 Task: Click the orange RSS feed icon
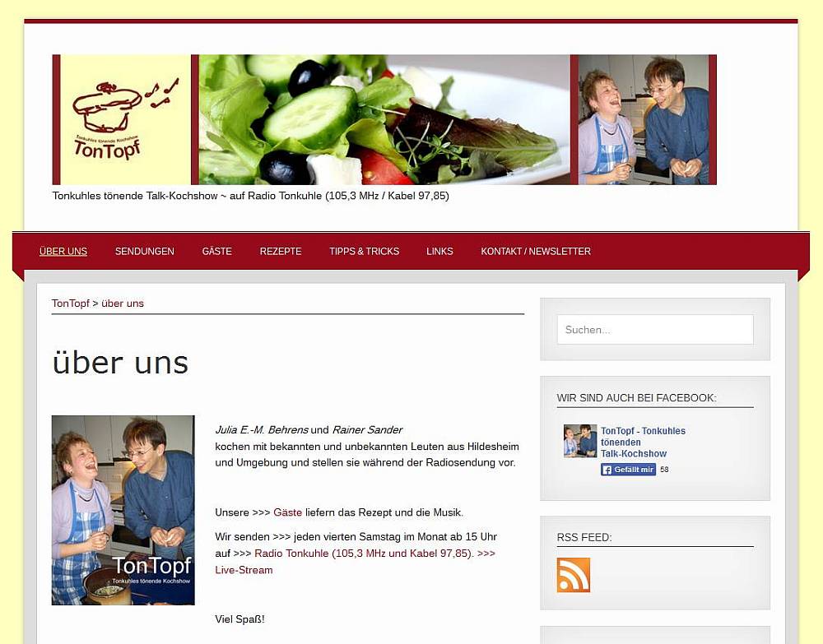tap(573, 575)
